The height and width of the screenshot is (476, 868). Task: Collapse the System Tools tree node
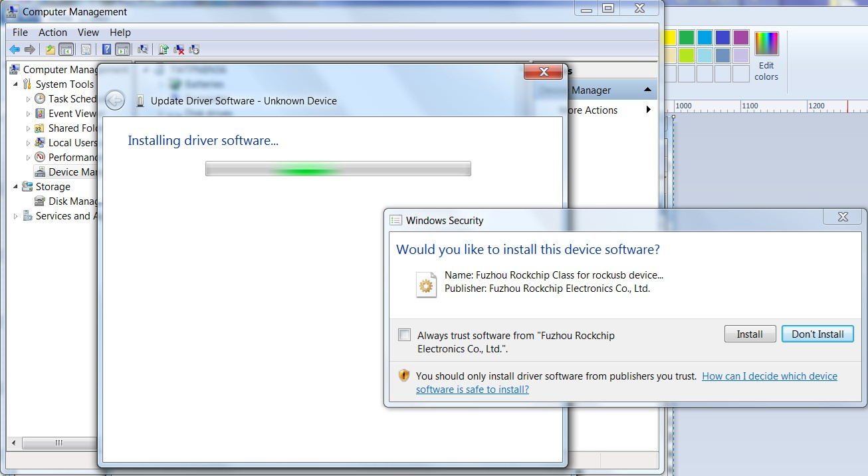[x=16, y=84]
